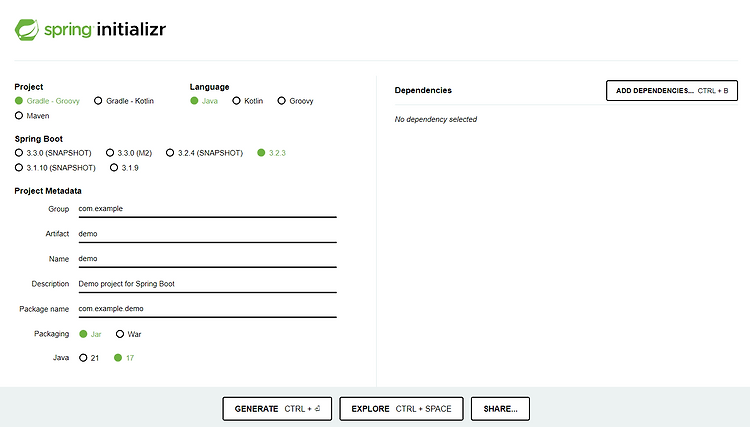
Task: Click the 'Project' section heading
Action: click(29, 87)
